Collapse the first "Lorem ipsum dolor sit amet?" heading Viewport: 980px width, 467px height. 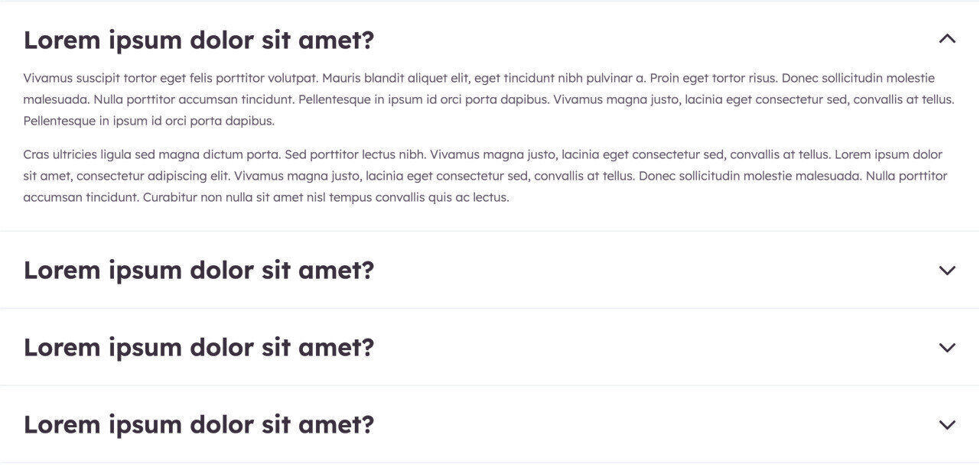[199, 40]
